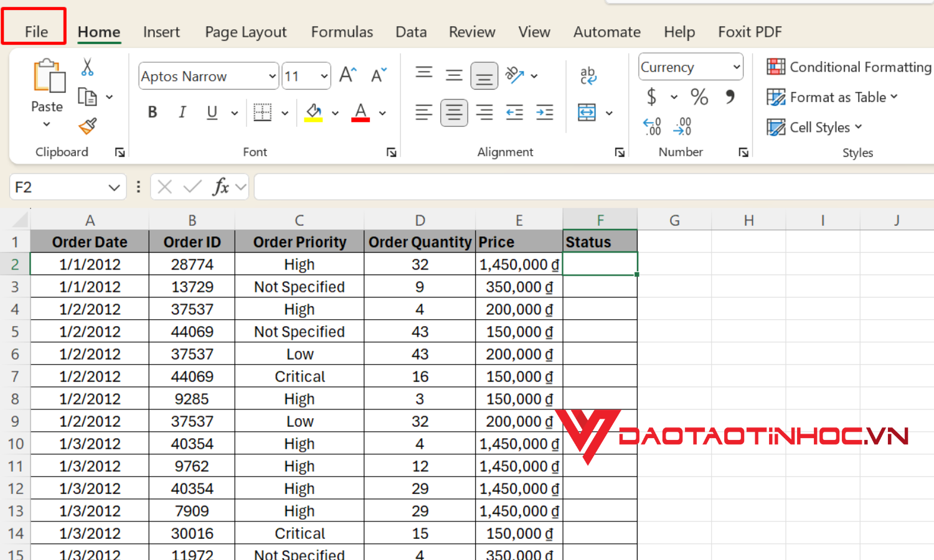Open Clipboard pane dialog launcher
Screen dimensions: 934x560
pos(120,152)
